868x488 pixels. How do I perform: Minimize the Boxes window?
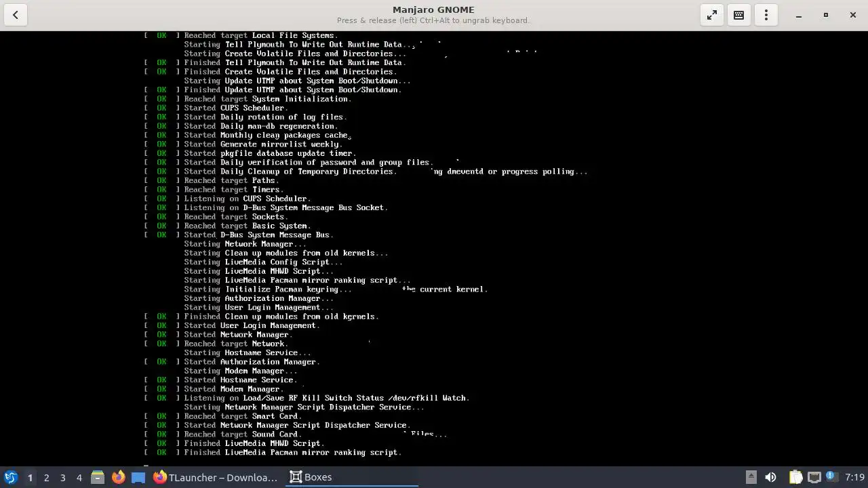click(x=799, y=15)
